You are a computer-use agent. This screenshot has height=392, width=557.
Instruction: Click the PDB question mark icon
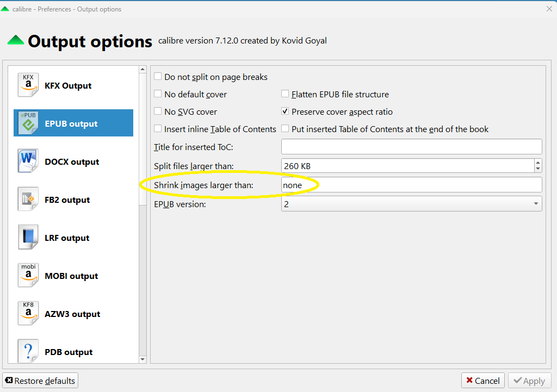click(x=28, y=351)
